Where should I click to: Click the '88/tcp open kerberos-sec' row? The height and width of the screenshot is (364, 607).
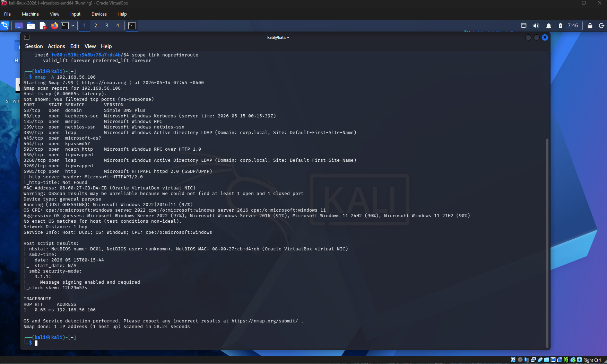pyautogui.click(x=150, y=116)
